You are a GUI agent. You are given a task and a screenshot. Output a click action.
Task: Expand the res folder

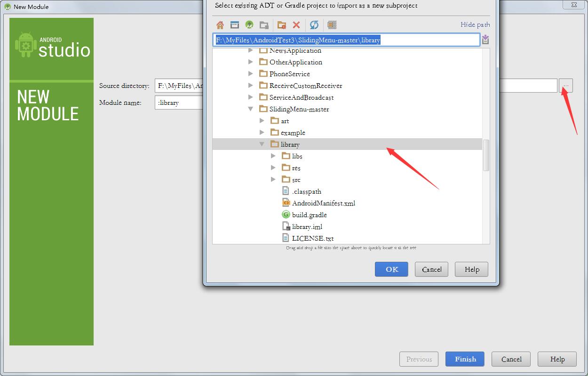click(x=273, y=168)
